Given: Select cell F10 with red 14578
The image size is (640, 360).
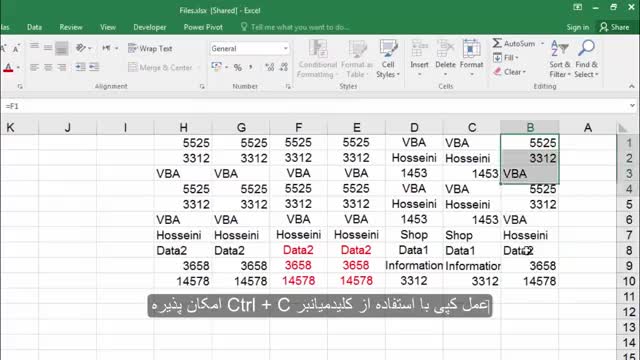Looking at the screenshot, I should click(x=298, y=281).
